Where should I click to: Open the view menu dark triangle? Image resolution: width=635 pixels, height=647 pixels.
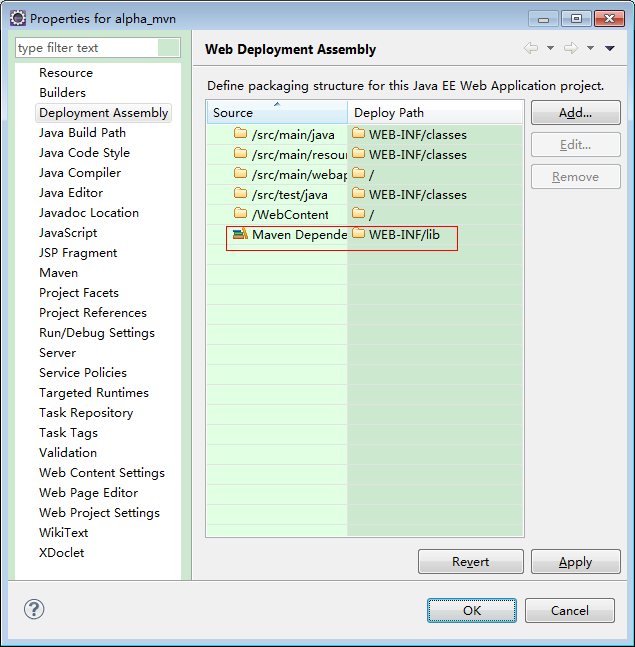point(610,48)
